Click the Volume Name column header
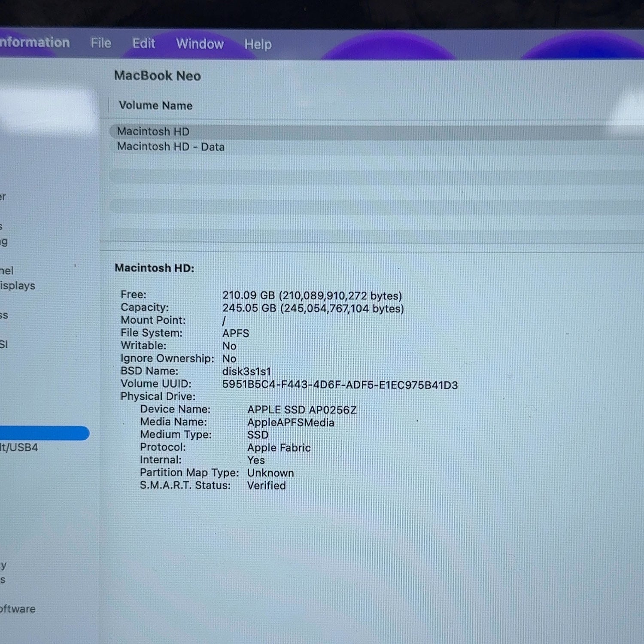This screenshot has height=644, width=644. pyautogui.click(x=155, y=106)
